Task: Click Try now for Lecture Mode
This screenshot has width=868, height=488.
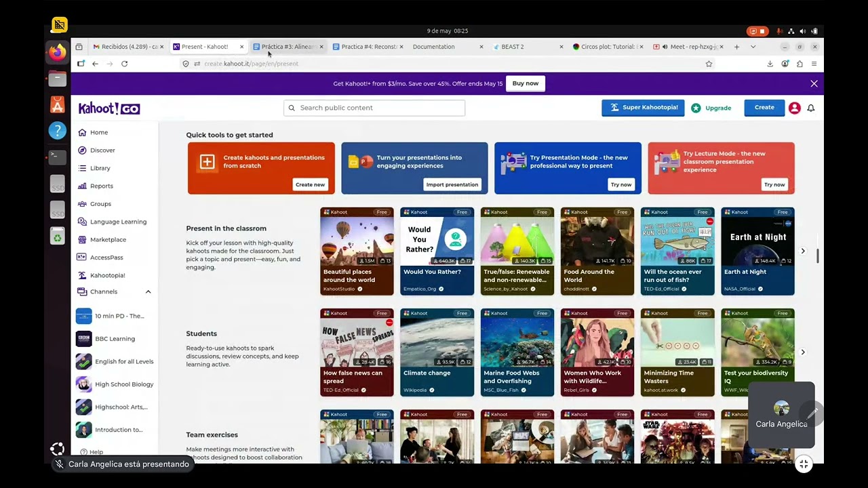Action: click(774, 184)
